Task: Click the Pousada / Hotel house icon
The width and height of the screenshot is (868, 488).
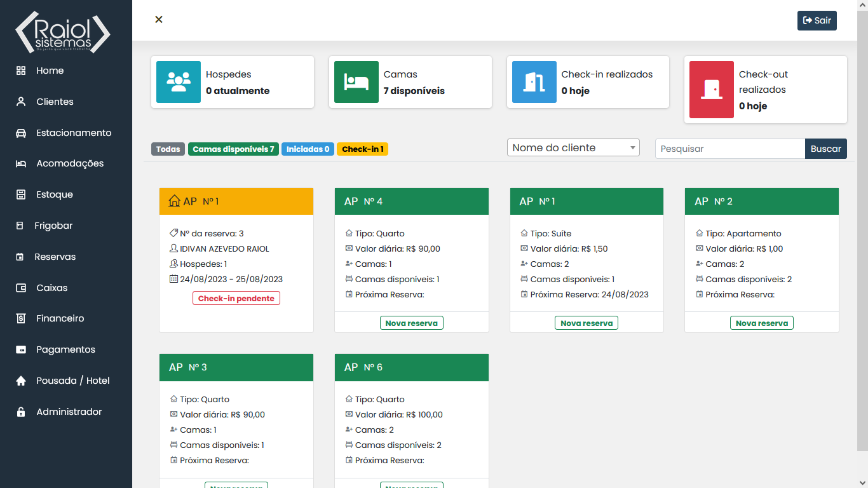Action: 21,380
